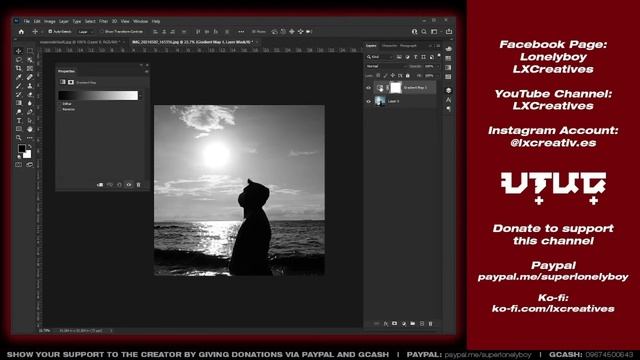Toggle Show Transform Controls checkbox
The height and width of the screenshot is (360, 640).
coord(102,31)
